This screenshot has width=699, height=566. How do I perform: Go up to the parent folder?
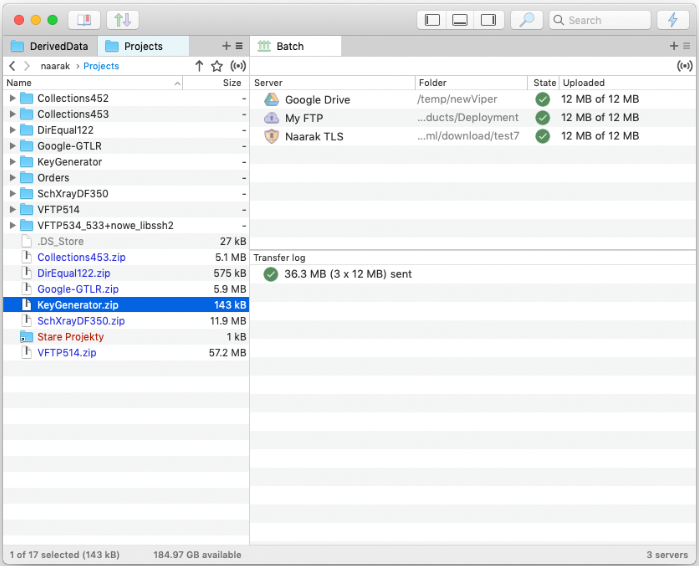pos(199,66)
